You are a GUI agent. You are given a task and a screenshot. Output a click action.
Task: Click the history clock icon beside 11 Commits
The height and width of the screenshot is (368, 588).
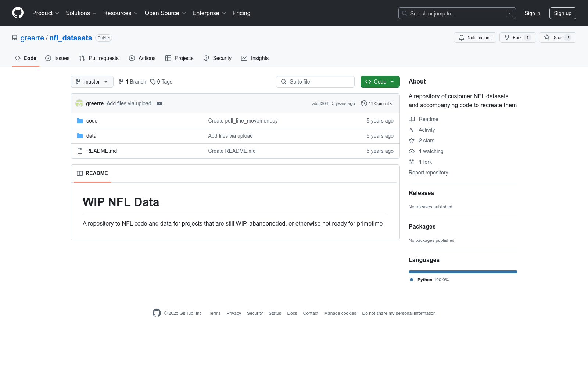tap(364, 103)
